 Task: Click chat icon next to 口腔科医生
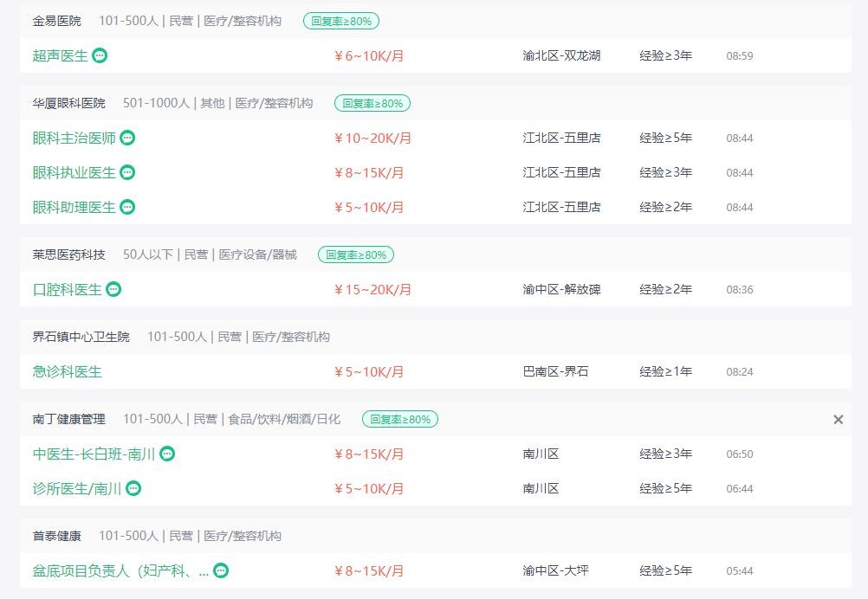(113, 289)
